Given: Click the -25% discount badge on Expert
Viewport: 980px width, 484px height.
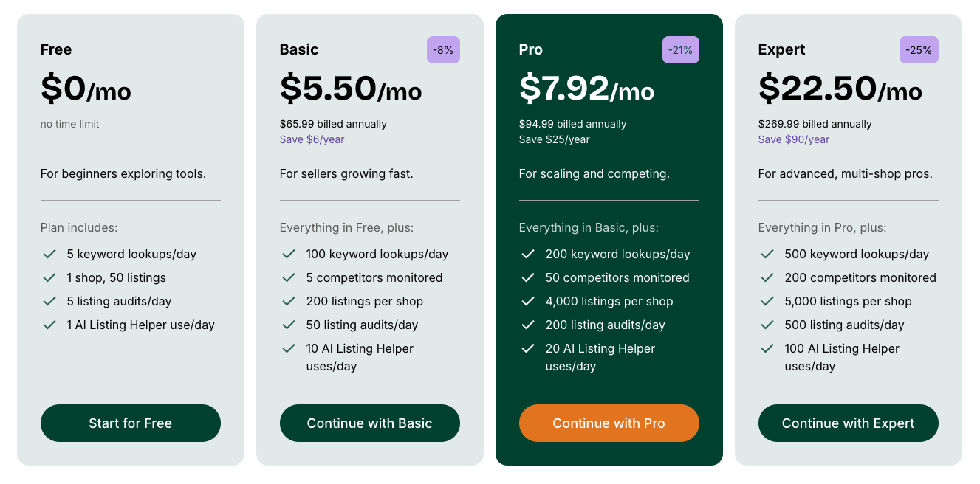Looking at the screenshot, I should click(x=919, y=50).
